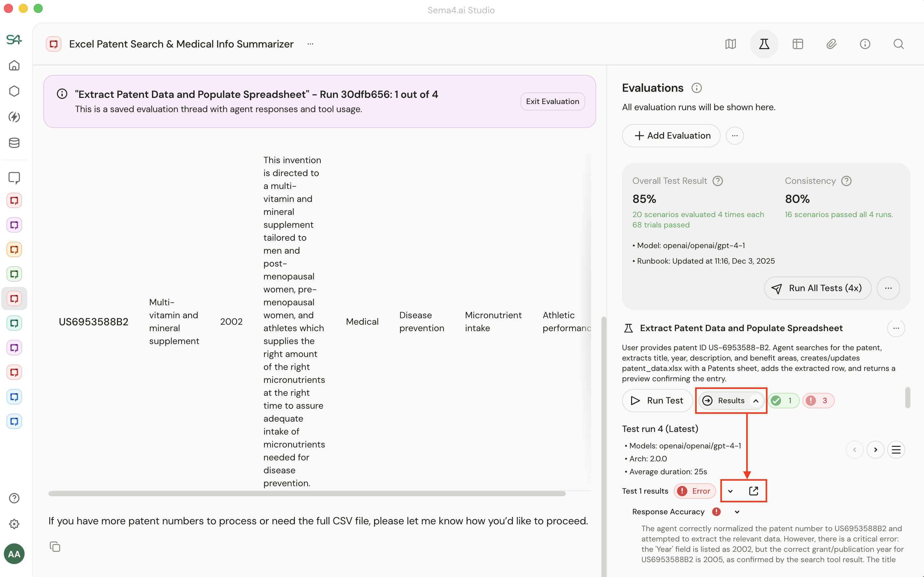Open the data table panel icon

pyautogui.click(x=798, y=44)
